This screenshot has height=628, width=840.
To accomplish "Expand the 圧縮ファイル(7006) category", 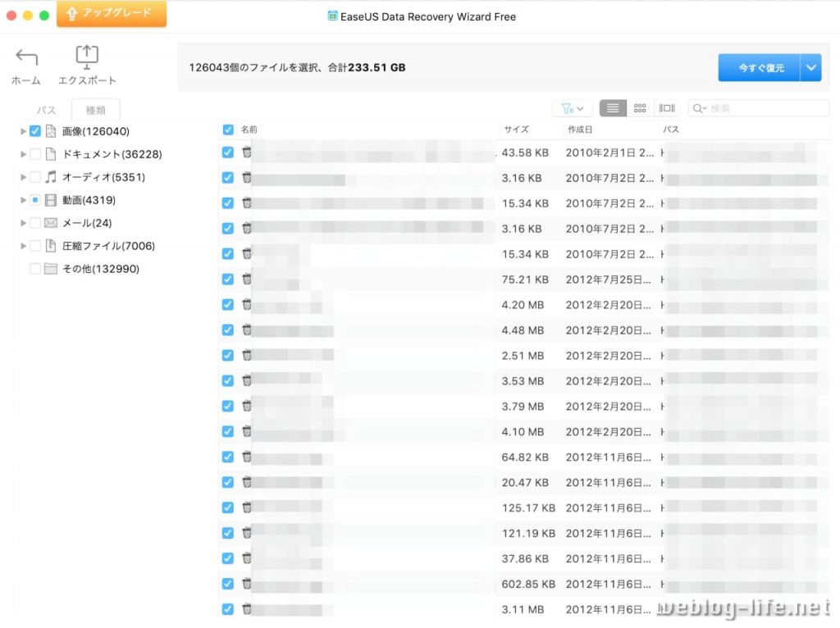I will 23,246.
